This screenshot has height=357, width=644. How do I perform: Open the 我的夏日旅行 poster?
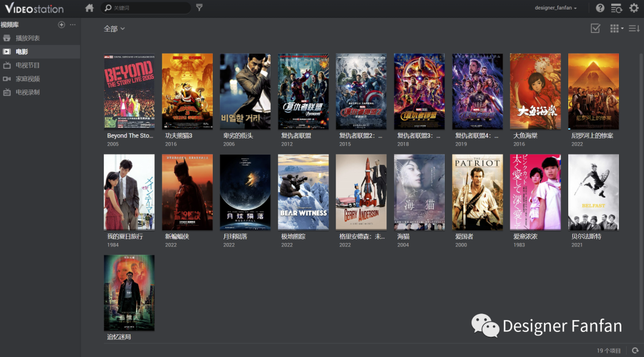pos(129,192)
